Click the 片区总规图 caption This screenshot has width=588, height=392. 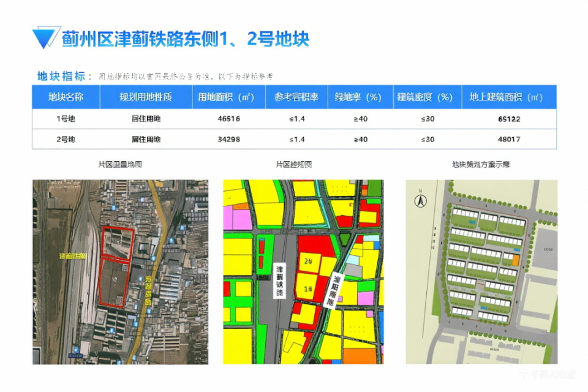pyautogui.click(x=293, y=164)
